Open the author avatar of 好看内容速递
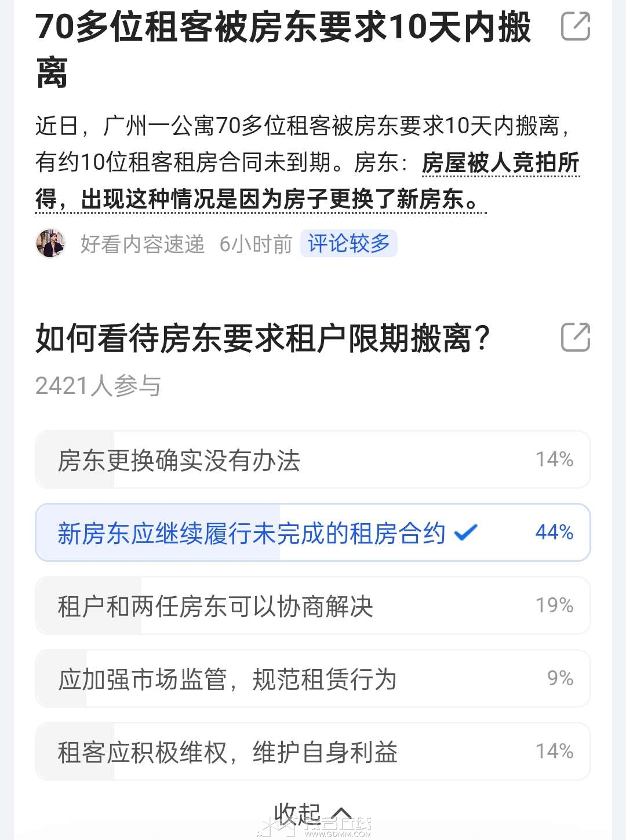The image size is (626, 840). coord(50,243)
